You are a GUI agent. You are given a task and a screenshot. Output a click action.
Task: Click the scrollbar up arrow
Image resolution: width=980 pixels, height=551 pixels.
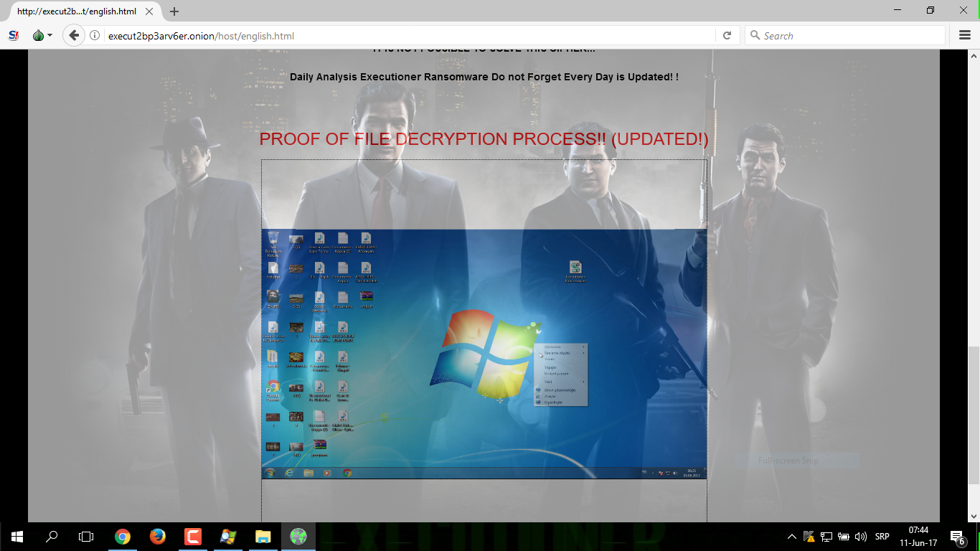pos(974,55)
